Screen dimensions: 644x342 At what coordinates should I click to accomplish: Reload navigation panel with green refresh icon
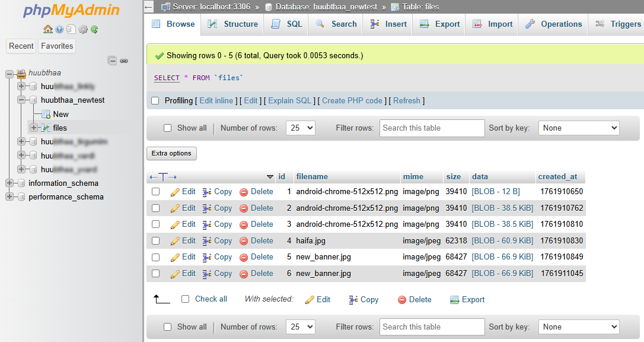click(94, 29)
